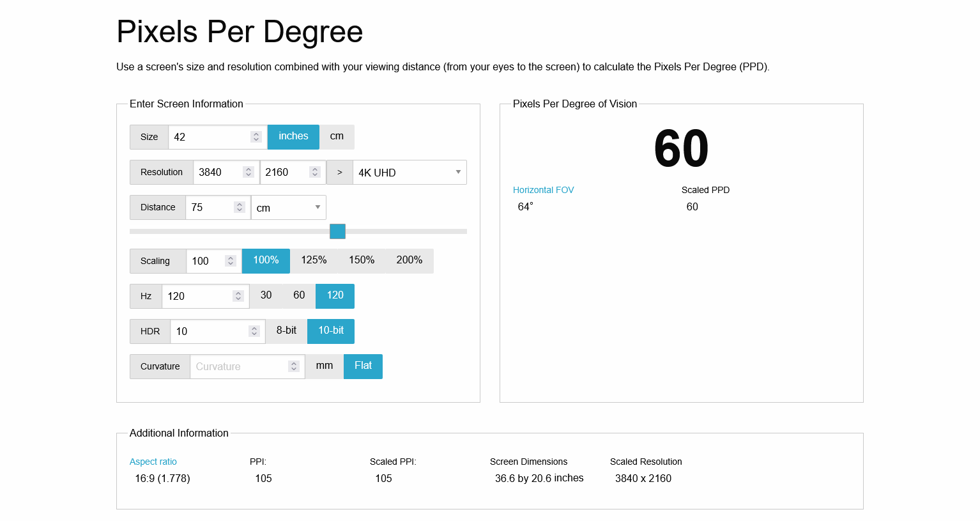Viewport: 980px width, 521px height.
Task: Click the Enter Screen Information legend
Action: (187, 104)
